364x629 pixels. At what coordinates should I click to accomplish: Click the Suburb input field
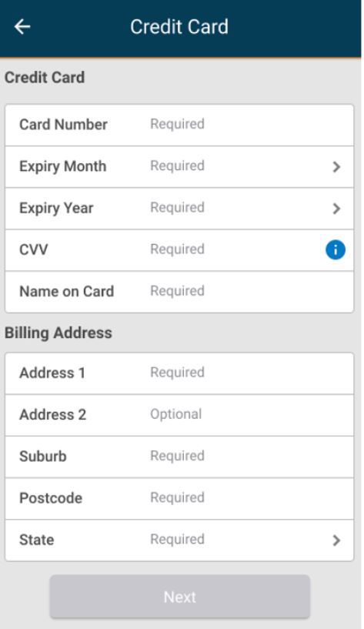point(179,457)
